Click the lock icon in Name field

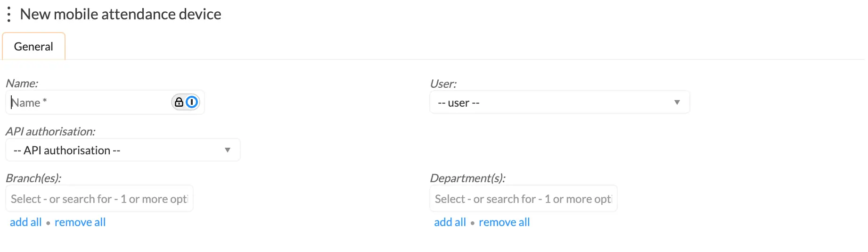(179, 102)
